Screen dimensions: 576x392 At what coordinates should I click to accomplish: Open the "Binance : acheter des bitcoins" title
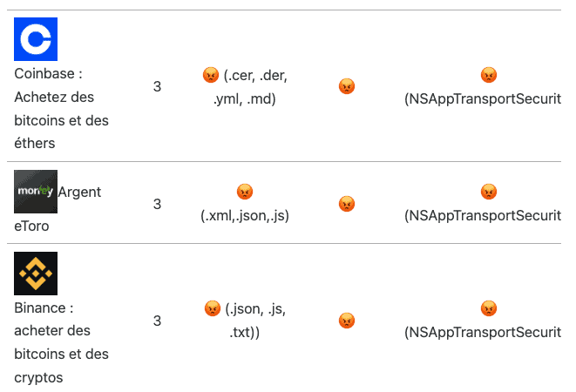pyautogui.click(x=61, y=343)
